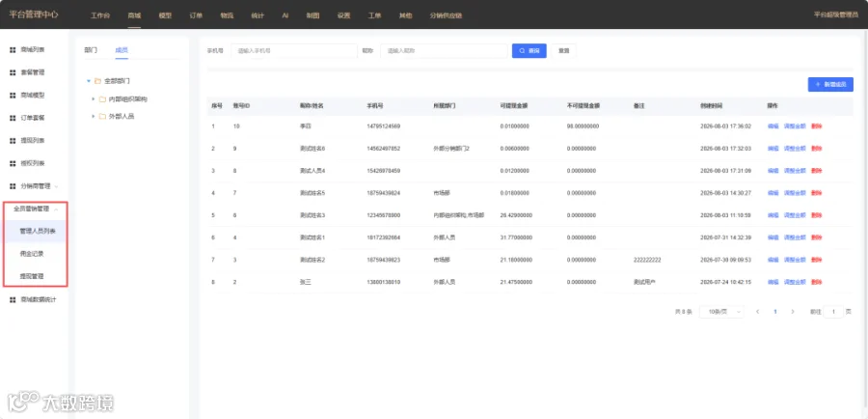
Task: Open the 设置 top menu
Action: pos(343,15)
